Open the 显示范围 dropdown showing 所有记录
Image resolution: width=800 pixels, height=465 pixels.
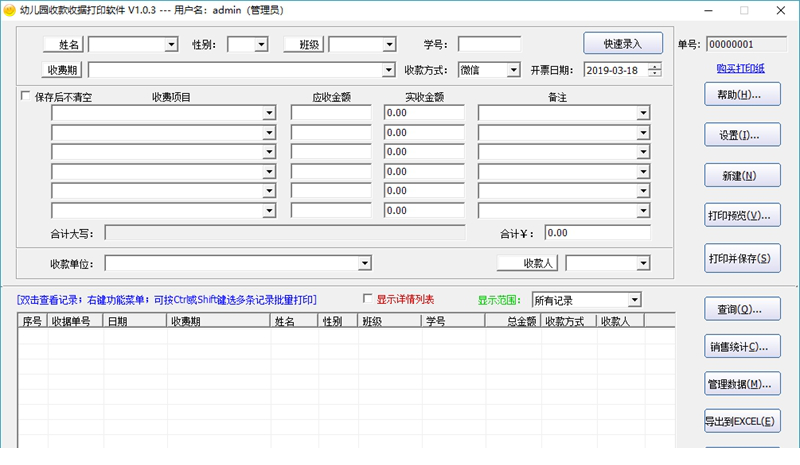click(634, 300)
